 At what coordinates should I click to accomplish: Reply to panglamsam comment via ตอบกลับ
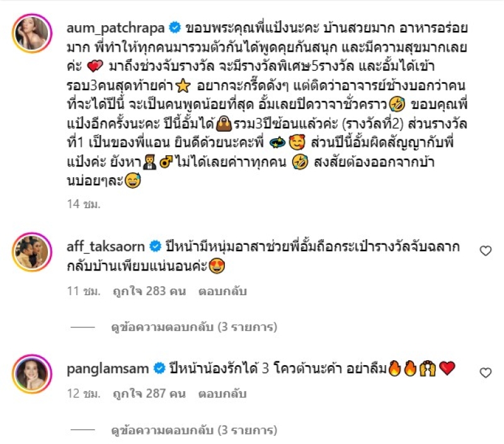222,394
